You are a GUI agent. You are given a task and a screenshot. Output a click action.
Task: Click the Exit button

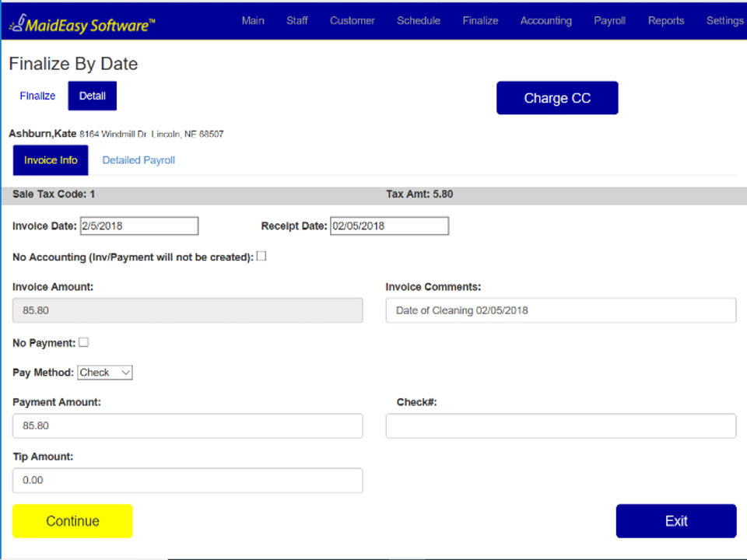click(x=676, y=521)
